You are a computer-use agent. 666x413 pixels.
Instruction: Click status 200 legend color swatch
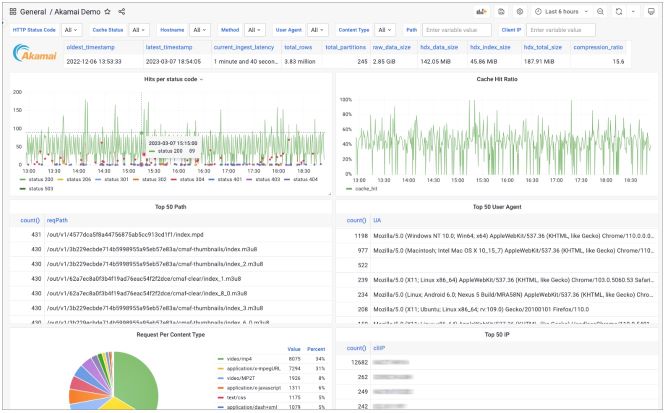(21, 180)
